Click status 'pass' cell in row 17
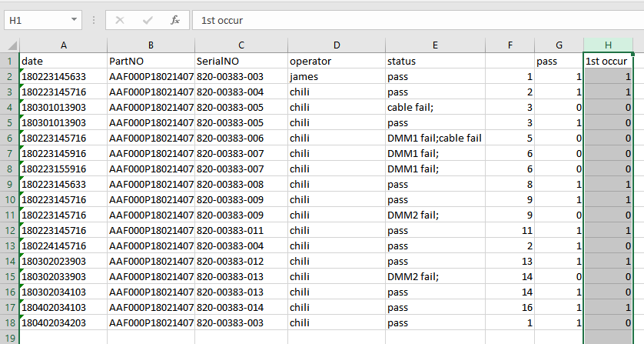Image resolution: width=644 pixels, height=344 pixels. click(x=435, y=307)
